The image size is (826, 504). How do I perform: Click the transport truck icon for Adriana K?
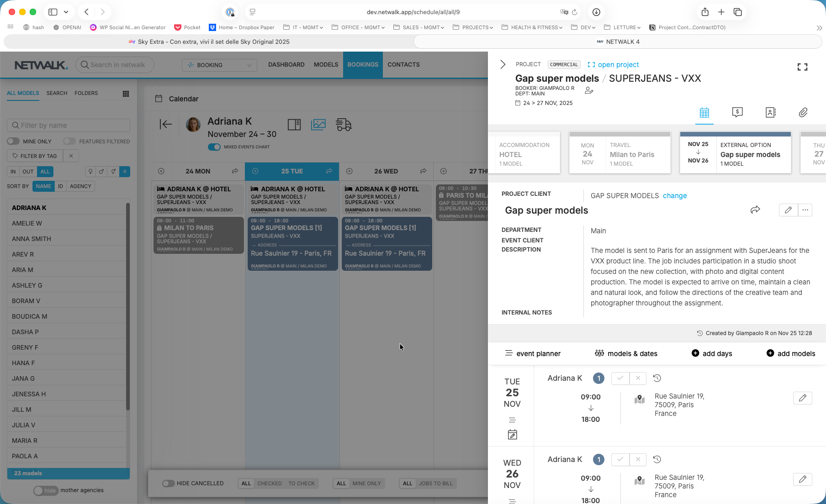pyautogui.click(x=343, y=125)
